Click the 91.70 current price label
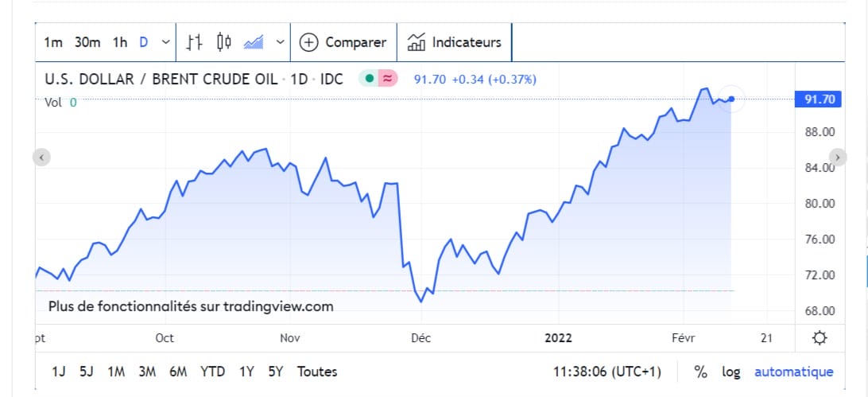 point(819,99)
